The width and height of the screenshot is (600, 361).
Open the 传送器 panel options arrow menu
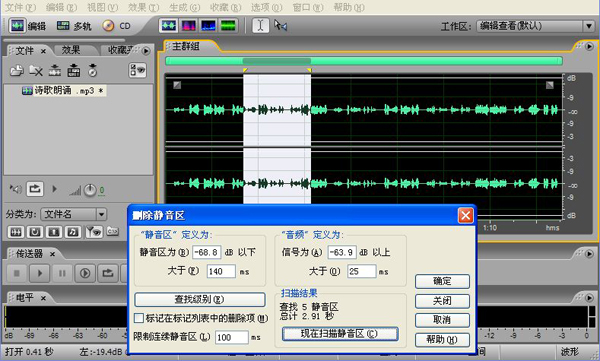point(589,253)
